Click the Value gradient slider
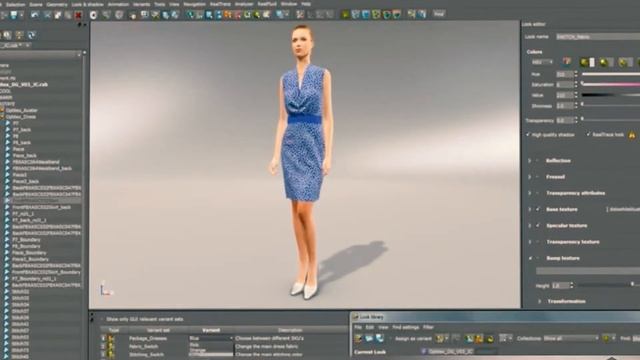640x360 pixels. tap(611, 95)
